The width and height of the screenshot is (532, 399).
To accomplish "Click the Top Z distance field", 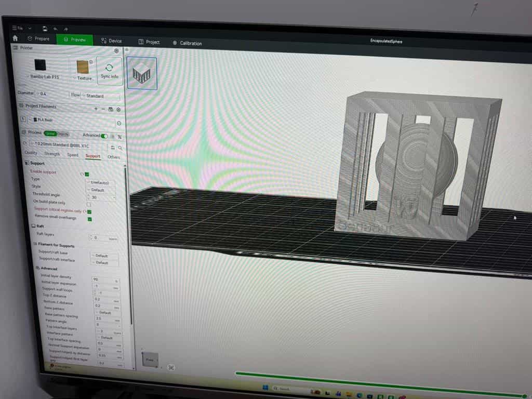I will [x=107, y=300].
